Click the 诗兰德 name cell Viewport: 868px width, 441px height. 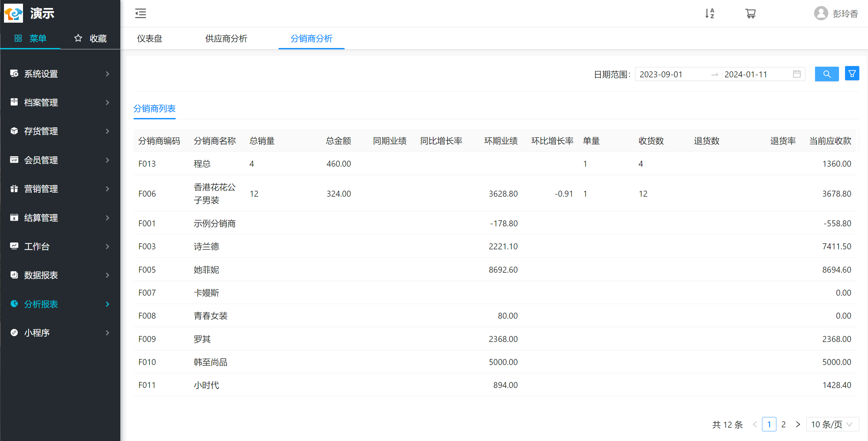point(206,246)
